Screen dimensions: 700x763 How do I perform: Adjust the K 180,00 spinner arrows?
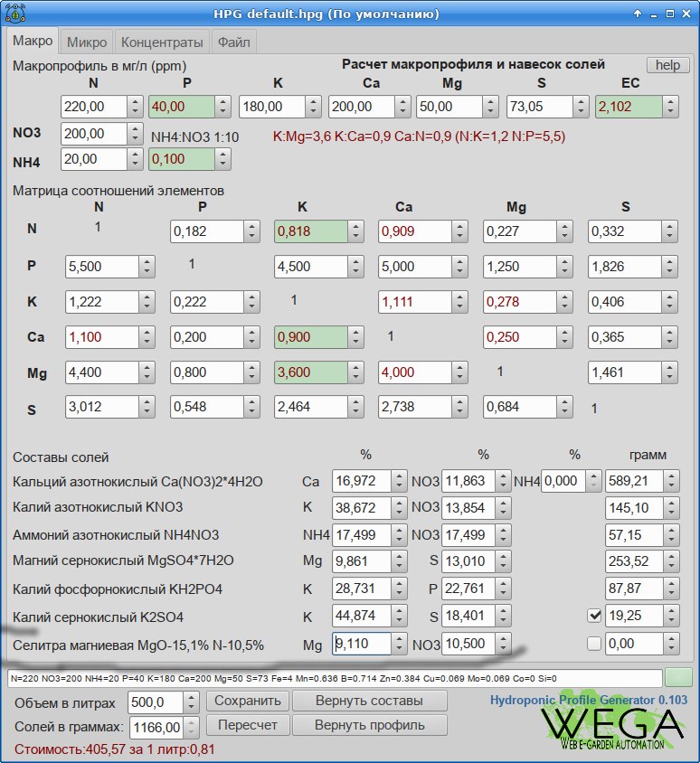point(314,107)
